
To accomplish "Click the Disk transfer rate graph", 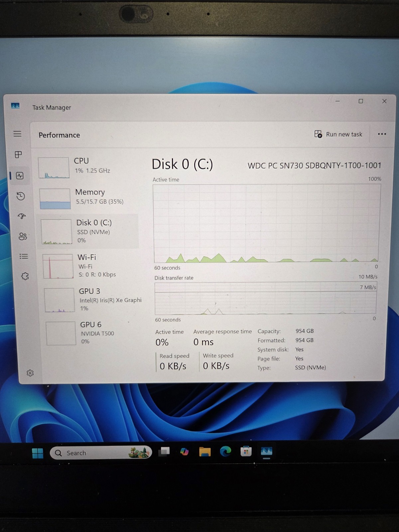I will 265,298.
